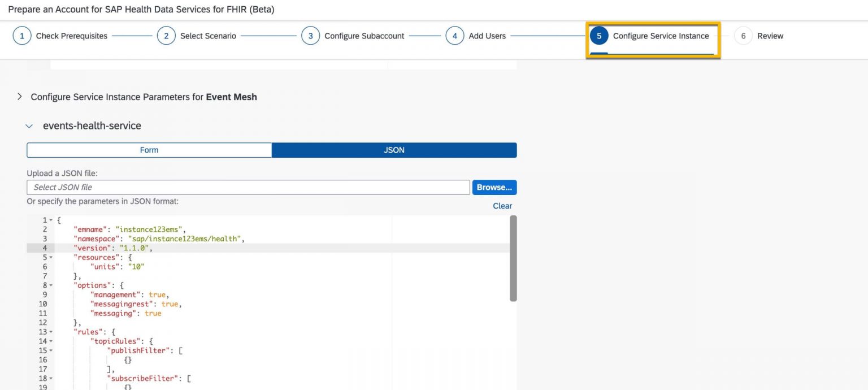Open the Configure Subaccount wizard step
868x390 pixels.
(x=310, y=35)
